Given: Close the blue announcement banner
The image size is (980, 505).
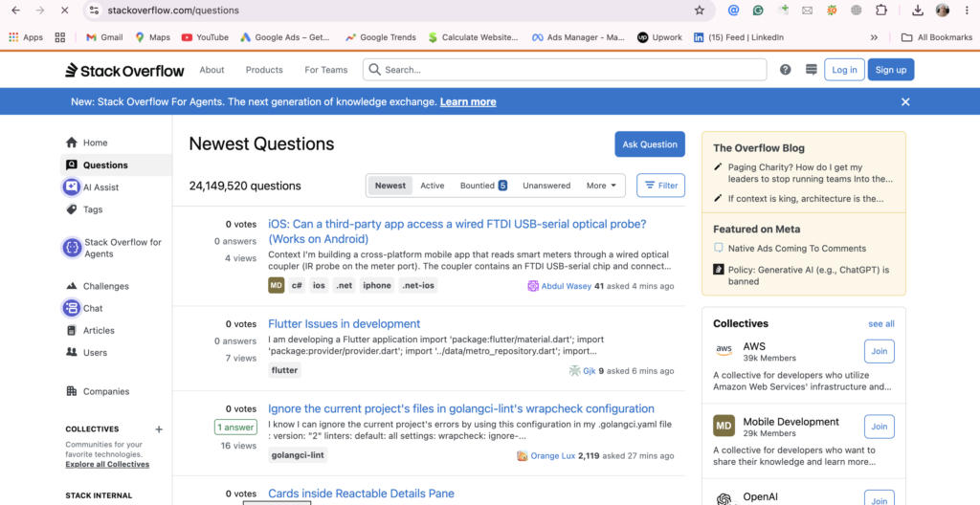Looking at the screenshot, I should click(x=905, y=102).
